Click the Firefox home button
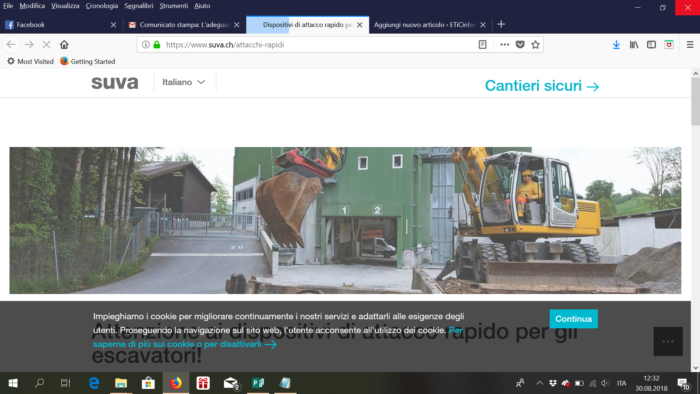The height and width of the screenshot is (394, 700). (64, 45)
